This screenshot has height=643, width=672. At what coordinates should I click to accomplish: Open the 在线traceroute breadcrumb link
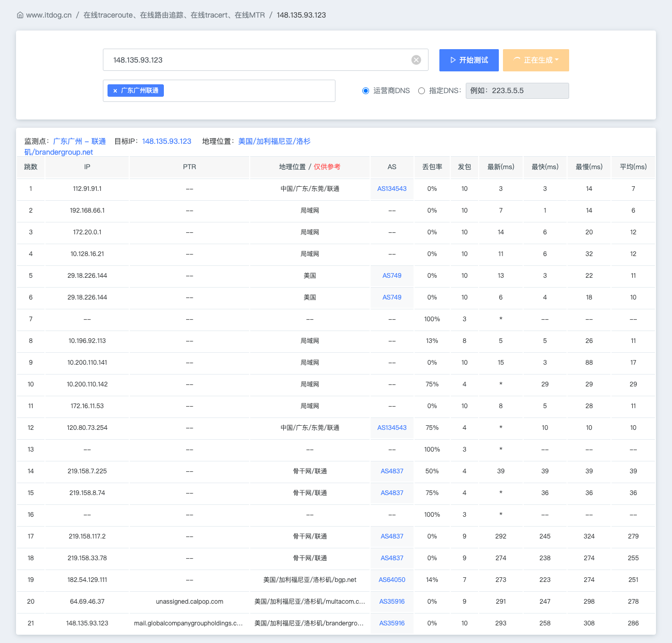[x=174, y=15]
